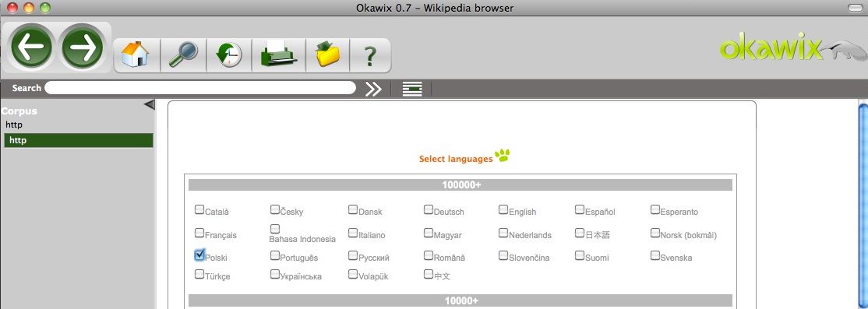The image size is (868, 309).
Task: Click the magnifying glass search icon
Action: point(183,55)
